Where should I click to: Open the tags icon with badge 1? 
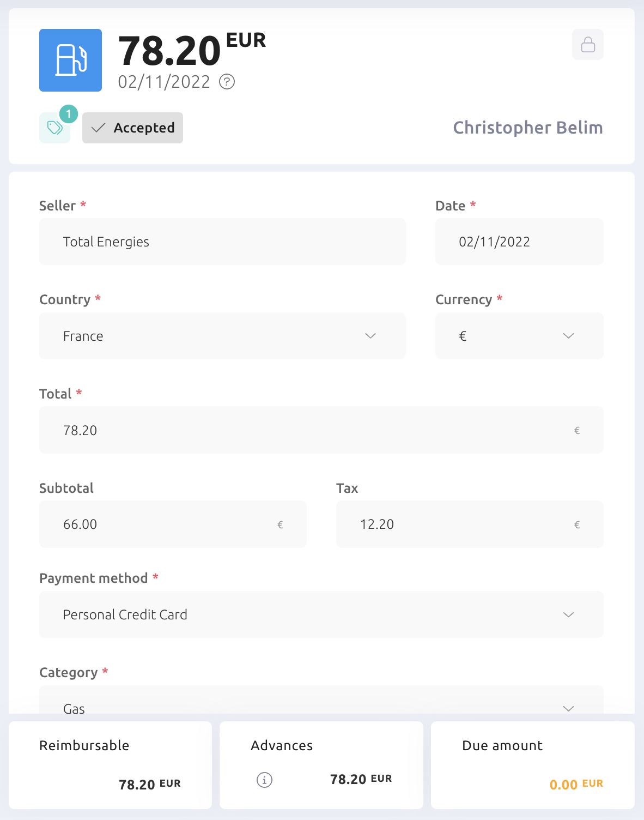coord(55,128)
